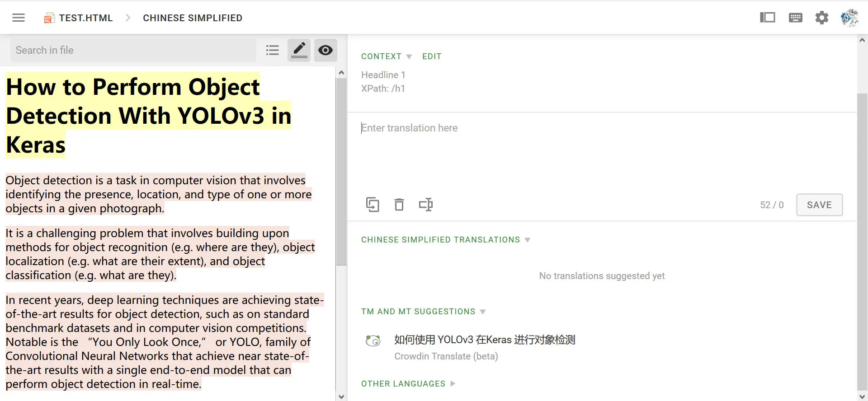
Task: Click source panel scroll down arrow
Action: tap(341, 396)
